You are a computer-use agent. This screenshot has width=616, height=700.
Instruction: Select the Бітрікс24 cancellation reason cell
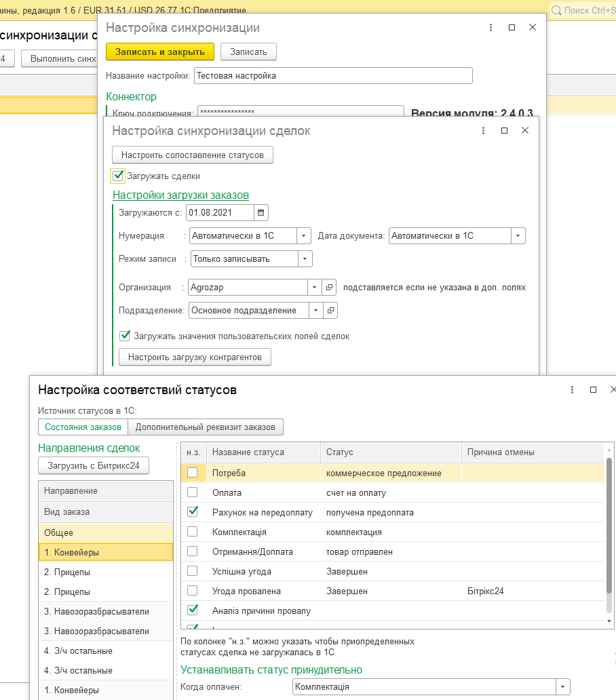point(533,591)
